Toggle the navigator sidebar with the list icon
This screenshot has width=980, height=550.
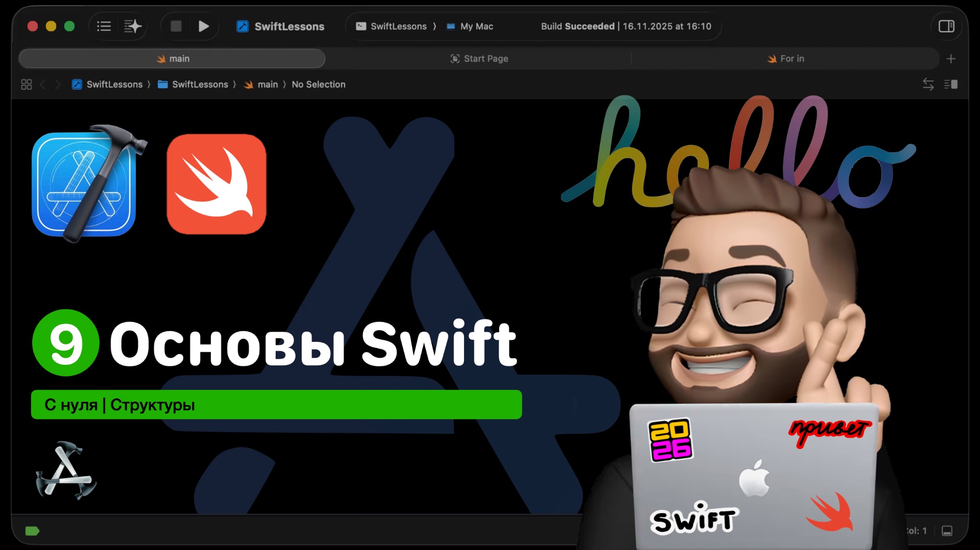(x=104, y=26)
